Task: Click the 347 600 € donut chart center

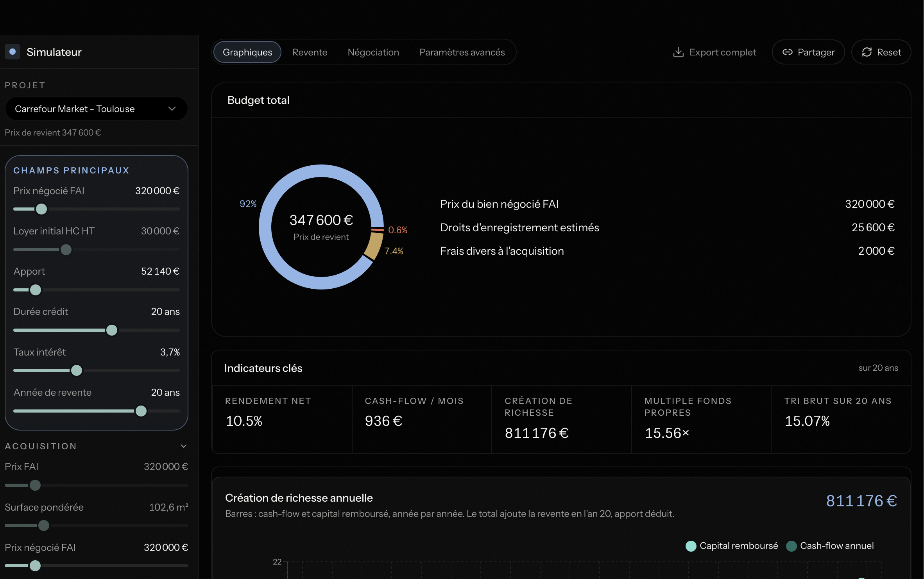Action: coord(321,220)
